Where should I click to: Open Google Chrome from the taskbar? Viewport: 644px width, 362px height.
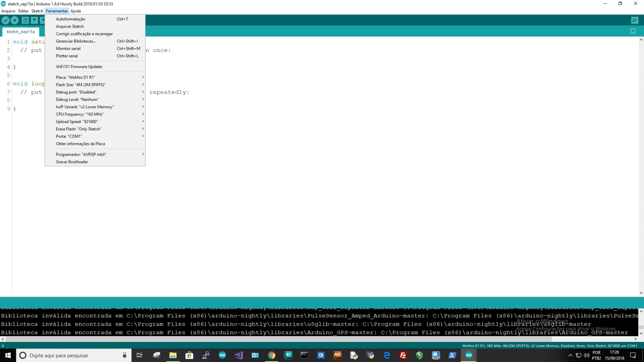click(x=271, y=355)
